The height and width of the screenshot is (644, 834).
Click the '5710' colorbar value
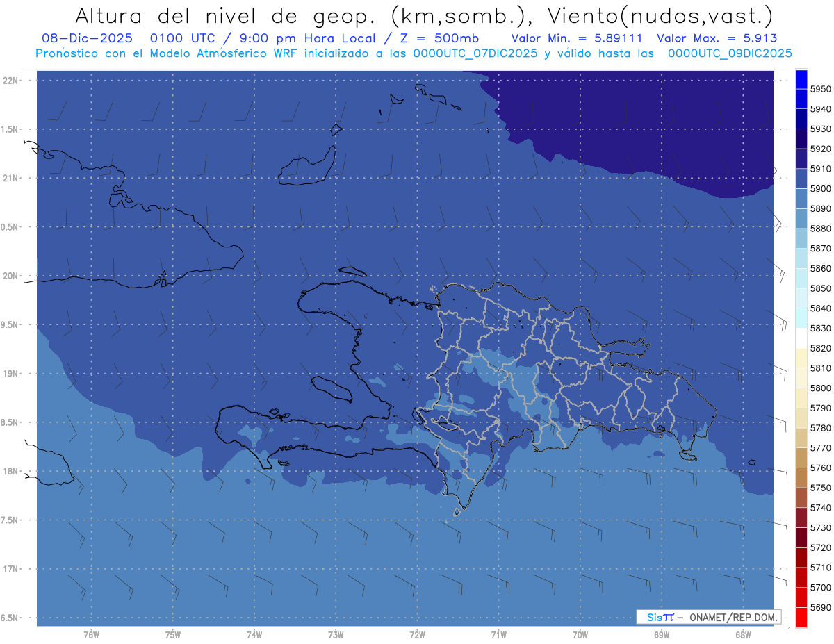pyautogui.click(x=820, y=568)
